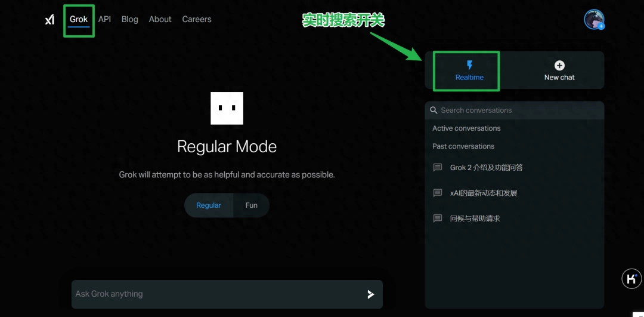644x317 pixels.
Task: Visit the Careers page
Action: pyautogui.click(x=197, y=19)
